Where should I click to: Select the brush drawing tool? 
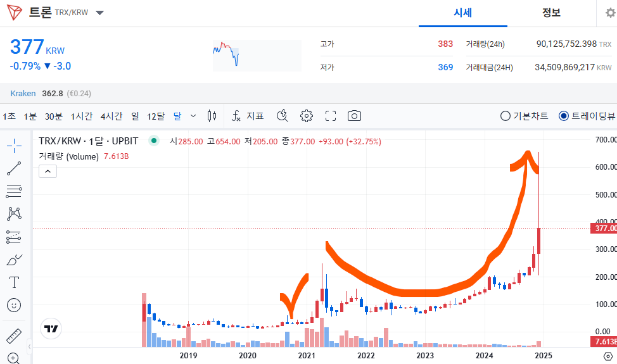pos(14,260)
